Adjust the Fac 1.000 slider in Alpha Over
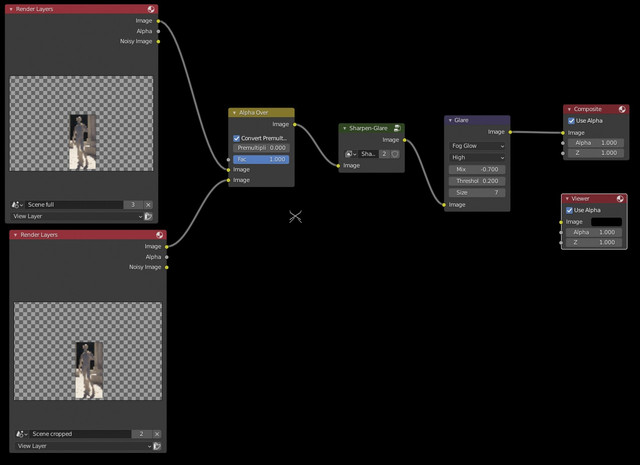Image resolution: width=640 pixels, height=465 pixels. click(x=261, y=159)
